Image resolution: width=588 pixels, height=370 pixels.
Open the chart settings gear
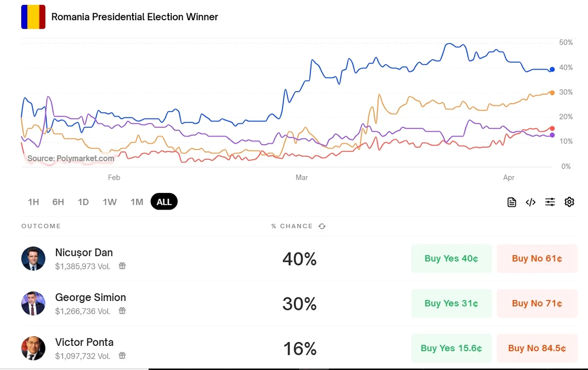coord(569,202)
